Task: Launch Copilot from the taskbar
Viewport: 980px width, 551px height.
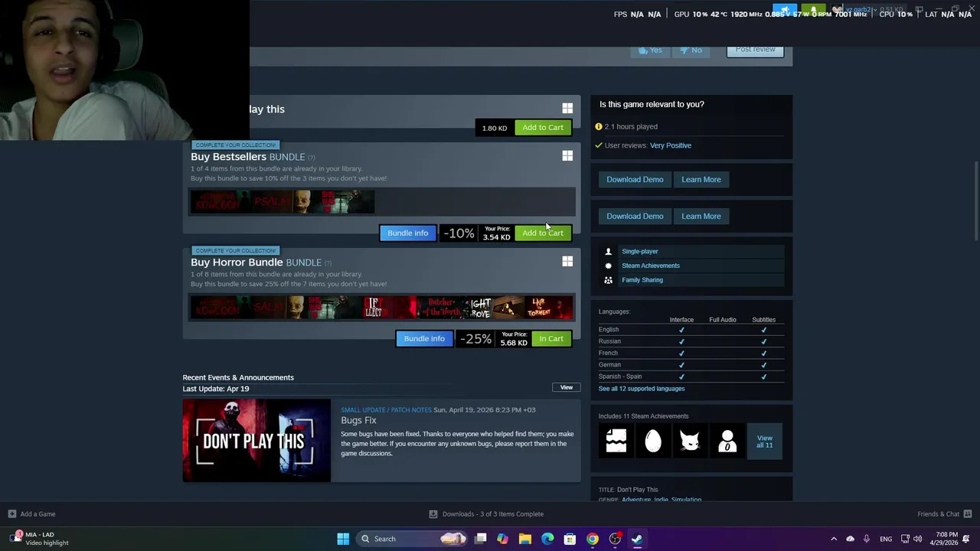Action: pos(502,539)
